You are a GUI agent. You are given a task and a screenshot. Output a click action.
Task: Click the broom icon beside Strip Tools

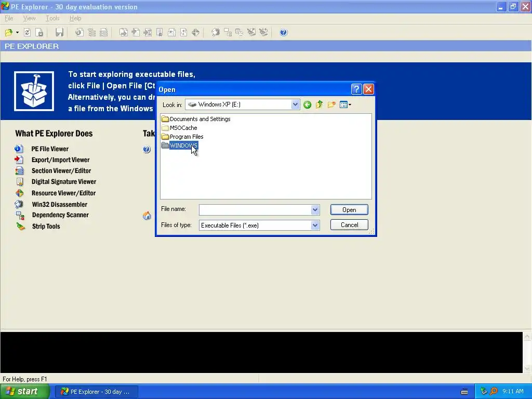pos(21,227)
